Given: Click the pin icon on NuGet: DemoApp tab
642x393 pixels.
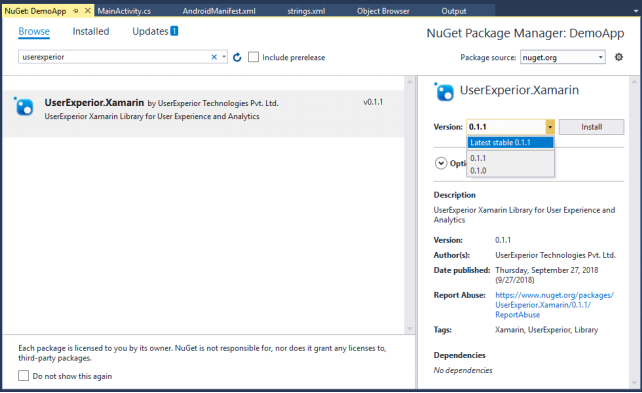Looking at the screenshot, I should point(76,11).
